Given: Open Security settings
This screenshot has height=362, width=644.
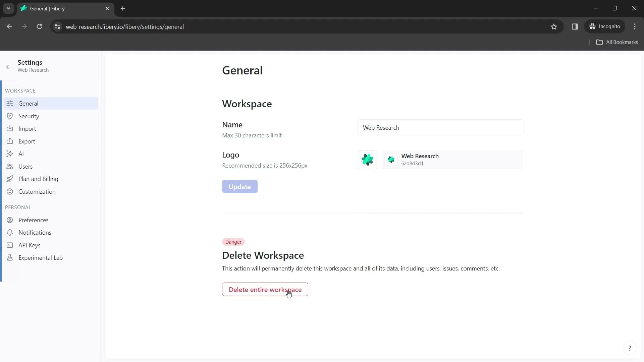Looking at the screenshot, I should 51,116.
